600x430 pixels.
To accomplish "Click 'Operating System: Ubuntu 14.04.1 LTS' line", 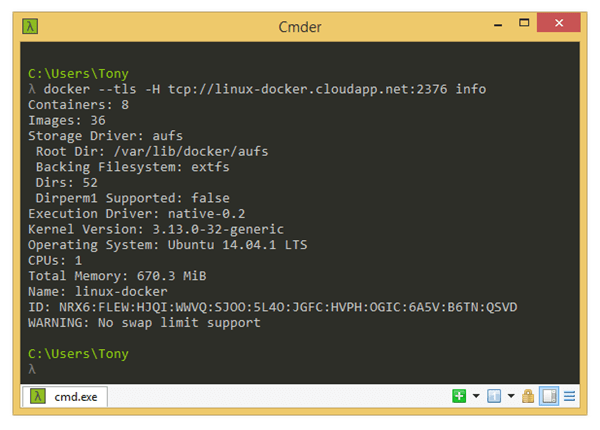I will pyautogui.click(x=168, y=245).
